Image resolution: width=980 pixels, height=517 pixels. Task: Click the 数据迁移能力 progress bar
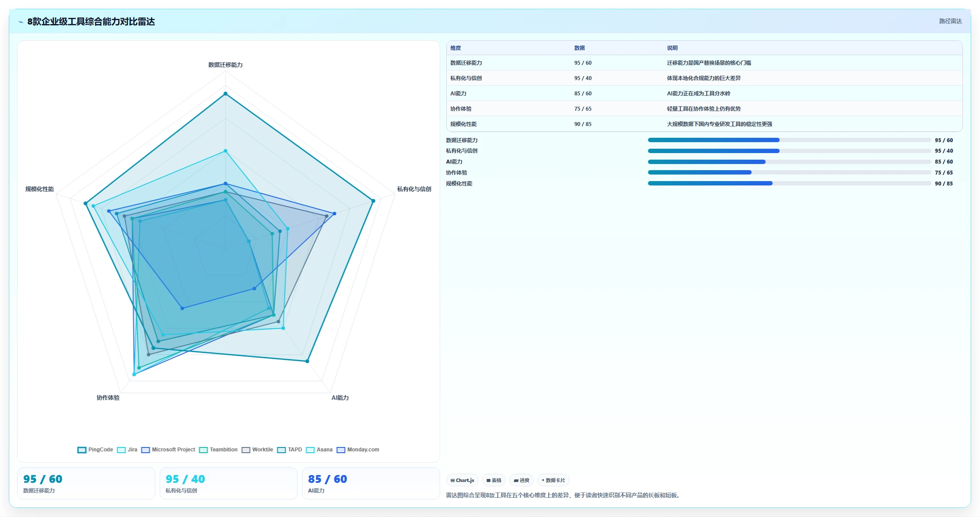pyautogui.click(x=789, y=140)
